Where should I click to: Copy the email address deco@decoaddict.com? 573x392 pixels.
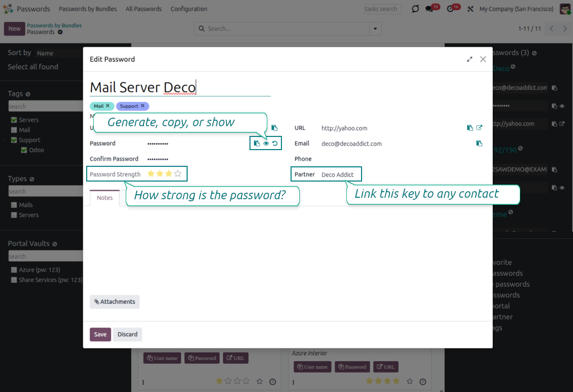(x=479, y=144)
